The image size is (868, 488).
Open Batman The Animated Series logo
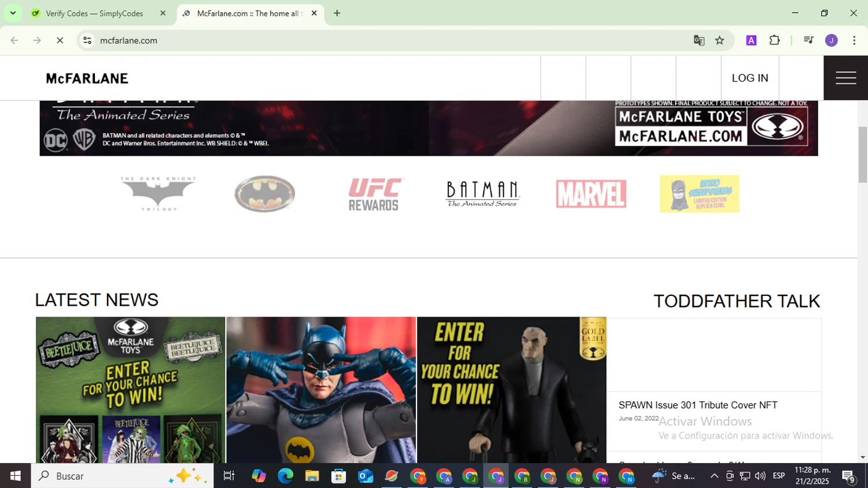pyautogui.click(x=483, y=193)
